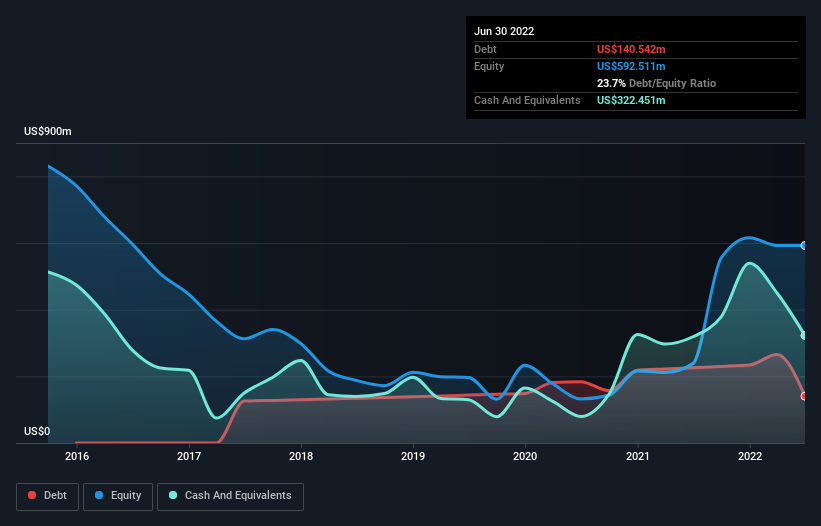821x526 pixels.
Task: Click the 2022 x-axis label
Action: click(750, 456)
